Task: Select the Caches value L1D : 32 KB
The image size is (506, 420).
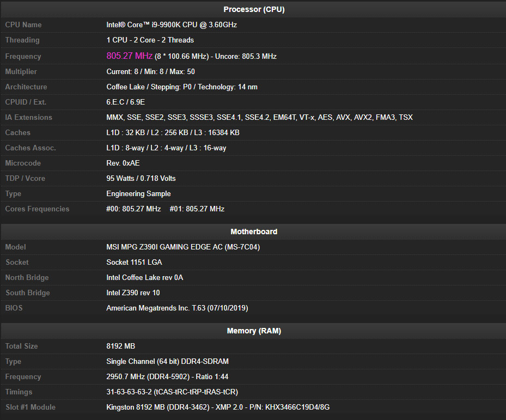Action: [x=173, y=133]
